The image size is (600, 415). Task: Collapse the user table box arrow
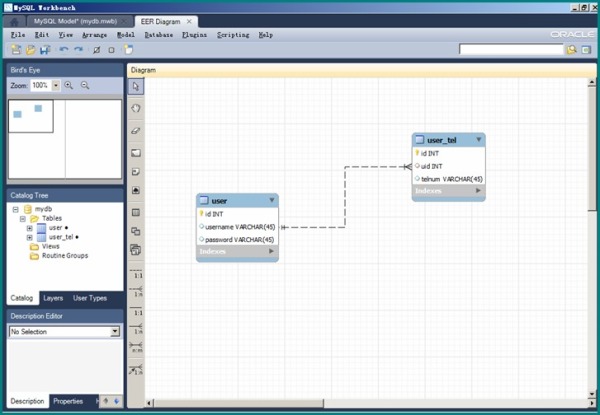point(272,200)
